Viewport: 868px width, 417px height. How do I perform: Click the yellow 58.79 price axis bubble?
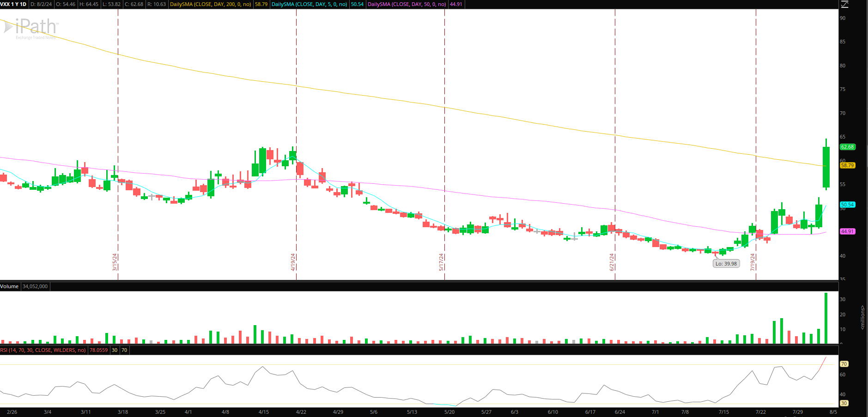coord(847,165)
